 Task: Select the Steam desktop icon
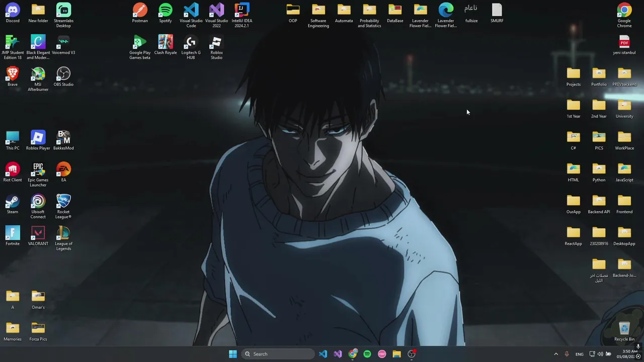click(13, 205)
